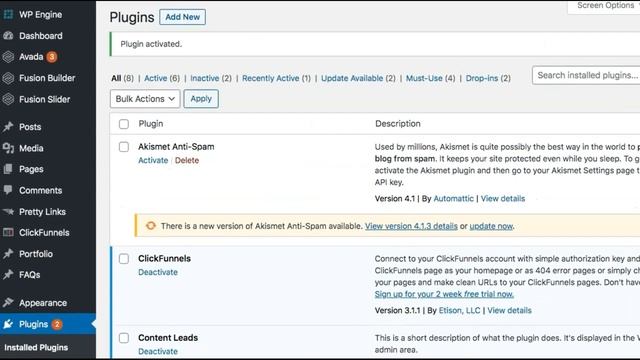Click the Comments bubble icon
Image resolution: width=640 pixels, height=360 pixels.
tap(8, 190)
